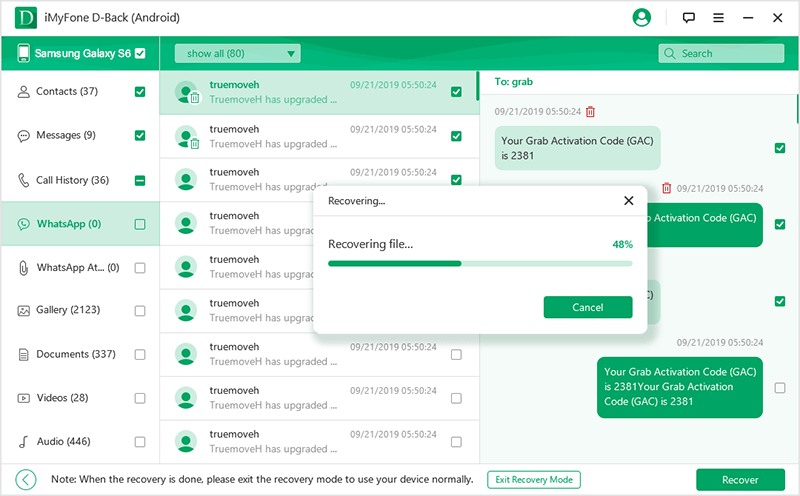
Task: Toggle the Samsung Galaxy S6 checkbox
Action: [x=140, y=53]
